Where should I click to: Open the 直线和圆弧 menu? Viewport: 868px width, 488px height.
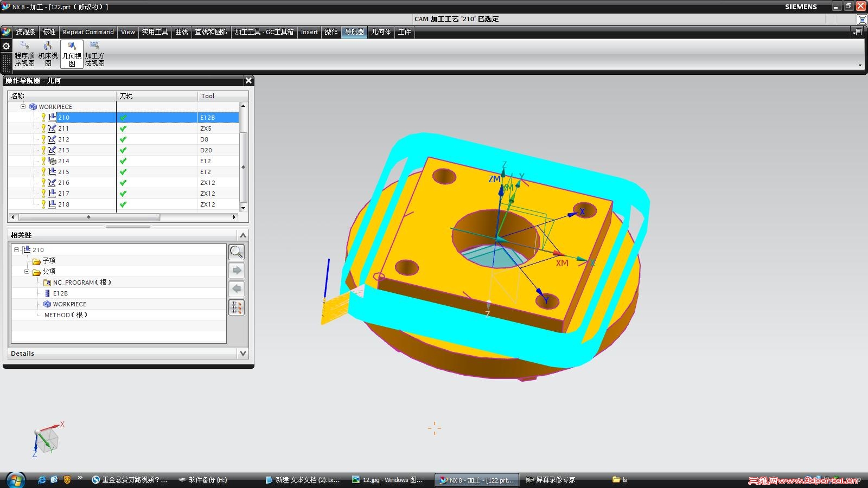pos(211,32)
